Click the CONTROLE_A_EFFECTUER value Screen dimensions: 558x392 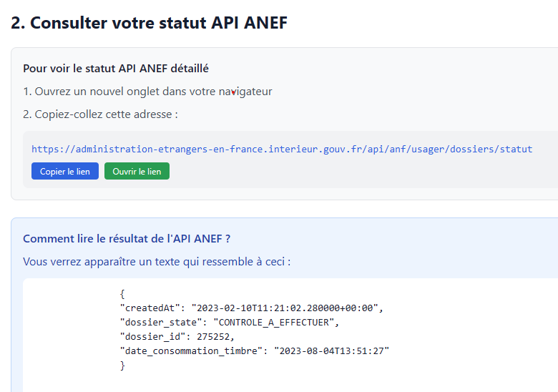click(274, 323)
